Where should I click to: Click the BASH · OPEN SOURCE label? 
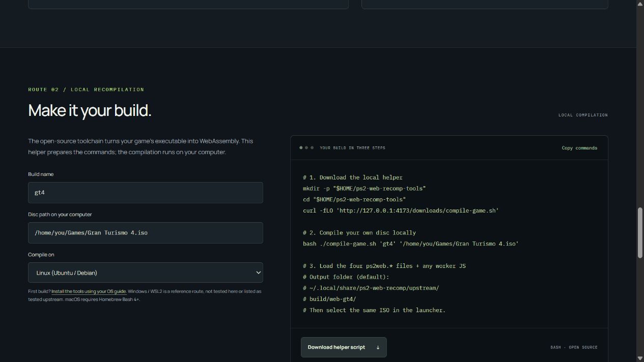574,347
